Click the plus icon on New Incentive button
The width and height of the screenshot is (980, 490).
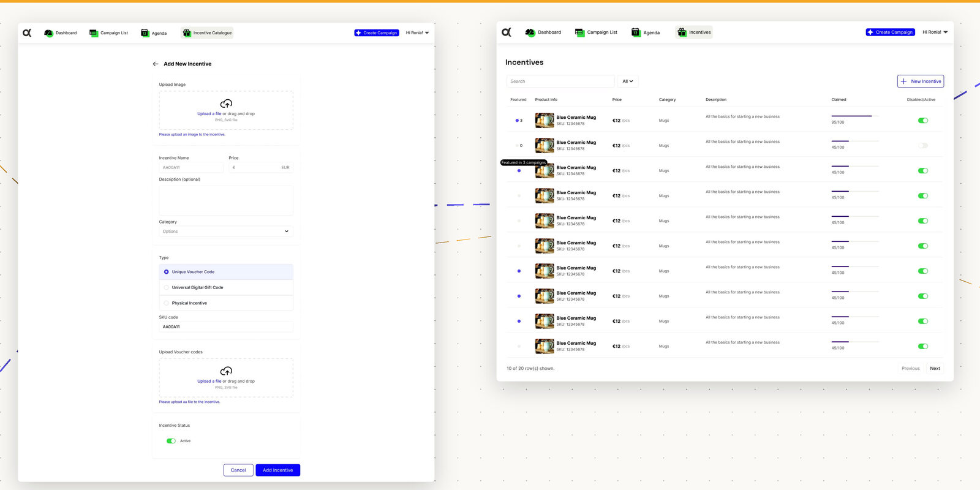904,81
